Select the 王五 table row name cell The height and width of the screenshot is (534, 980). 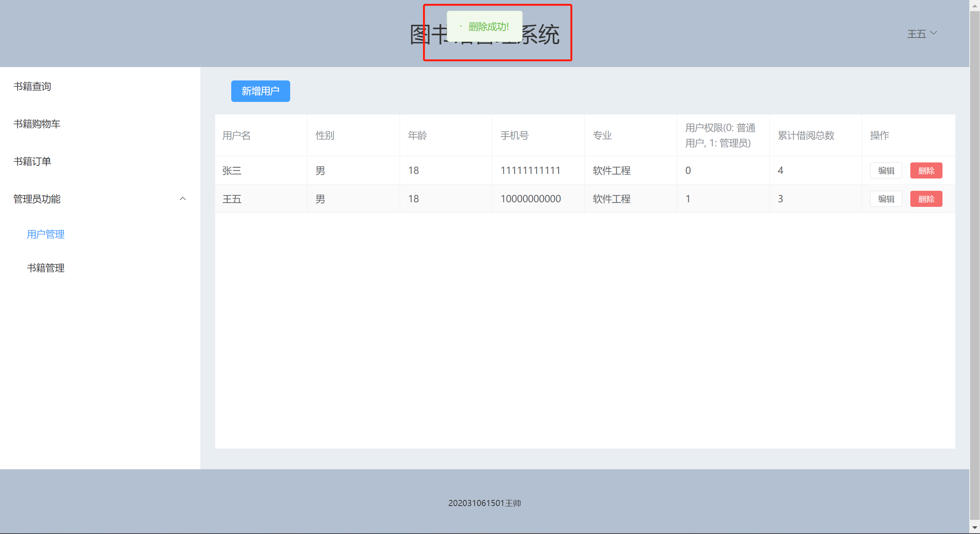click(x=232, y=199)
